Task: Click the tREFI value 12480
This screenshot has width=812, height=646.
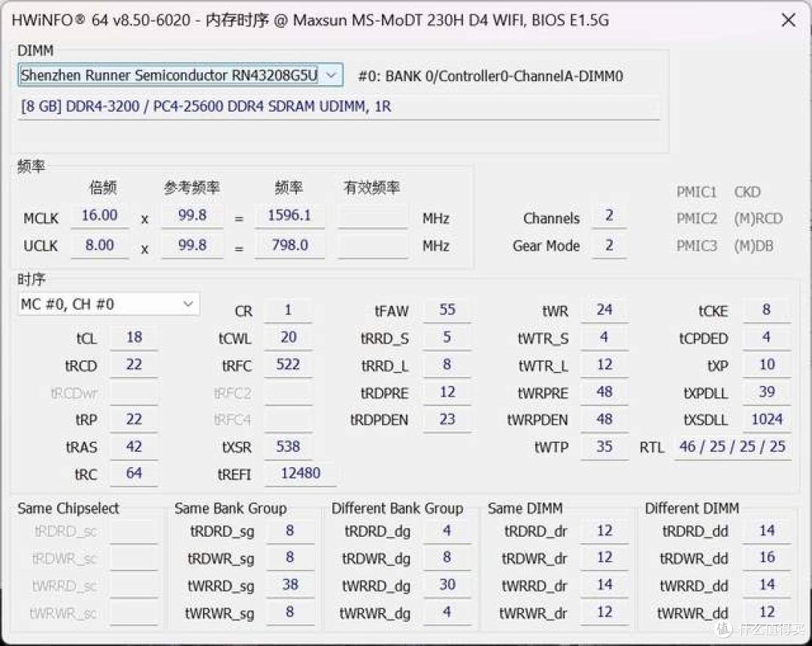Action: click(x=300, y=474)
